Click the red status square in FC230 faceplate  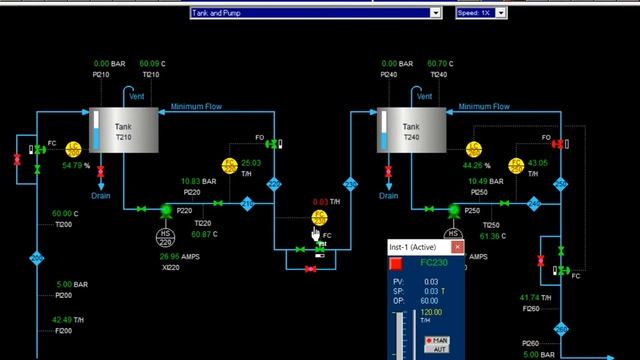click(396, 264)
